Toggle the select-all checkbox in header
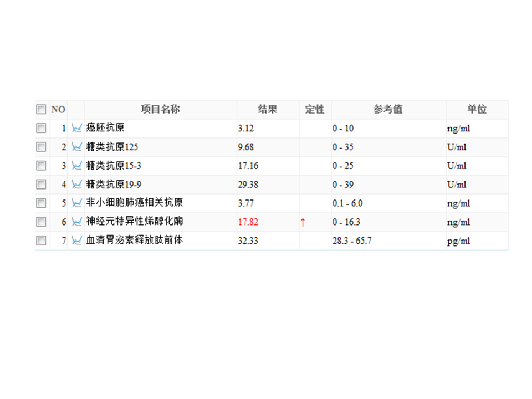This screenshot has width=532, height=399. click(x=41, y=109)
